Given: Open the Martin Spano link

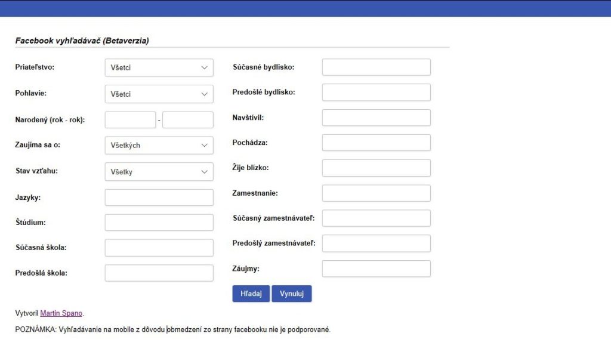Looking at the screenshot, I should (61, 313).
